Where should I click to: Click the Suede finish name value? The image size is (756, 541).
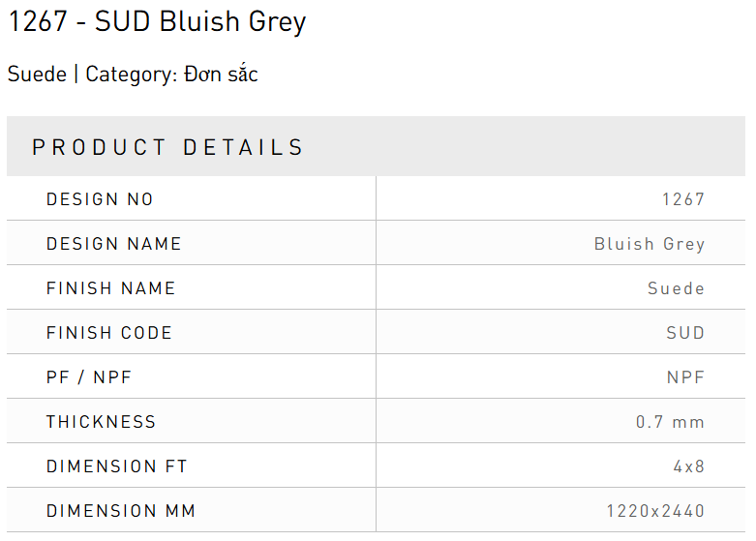(676, 288)
